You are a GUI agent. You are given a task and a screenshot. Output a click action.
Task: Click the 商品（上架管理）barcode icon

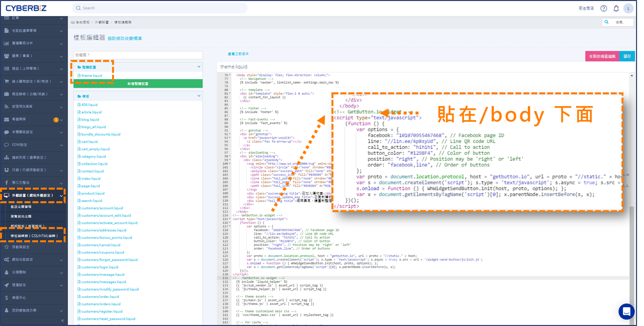click(7, 69)
